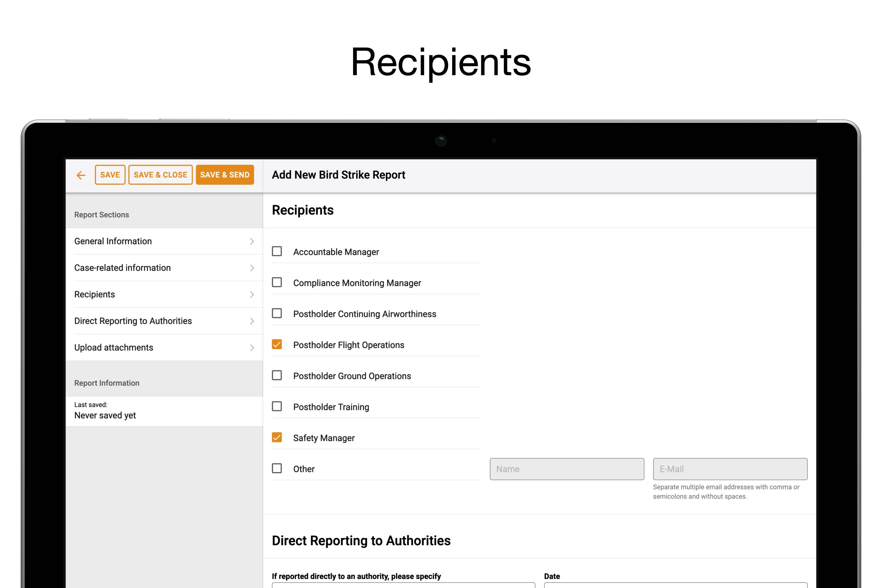
Task: Click the E-Mail input field
Action: pos(730,469)
